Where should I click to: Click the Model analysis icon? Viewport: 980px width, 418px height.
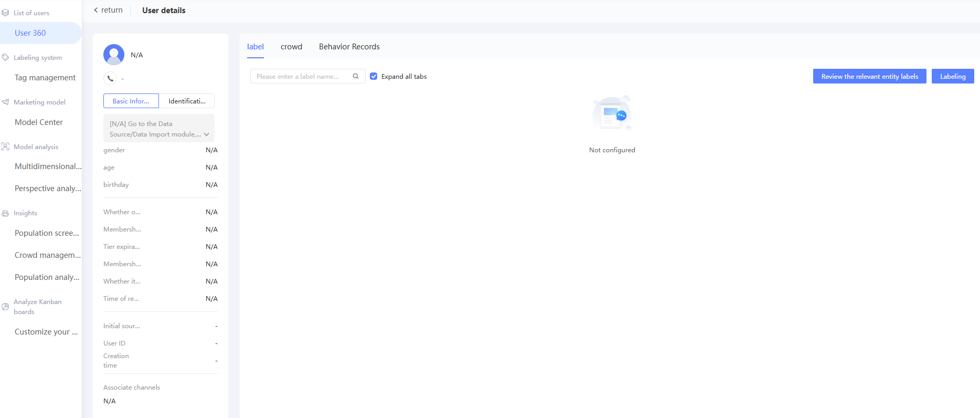[5, 147]
